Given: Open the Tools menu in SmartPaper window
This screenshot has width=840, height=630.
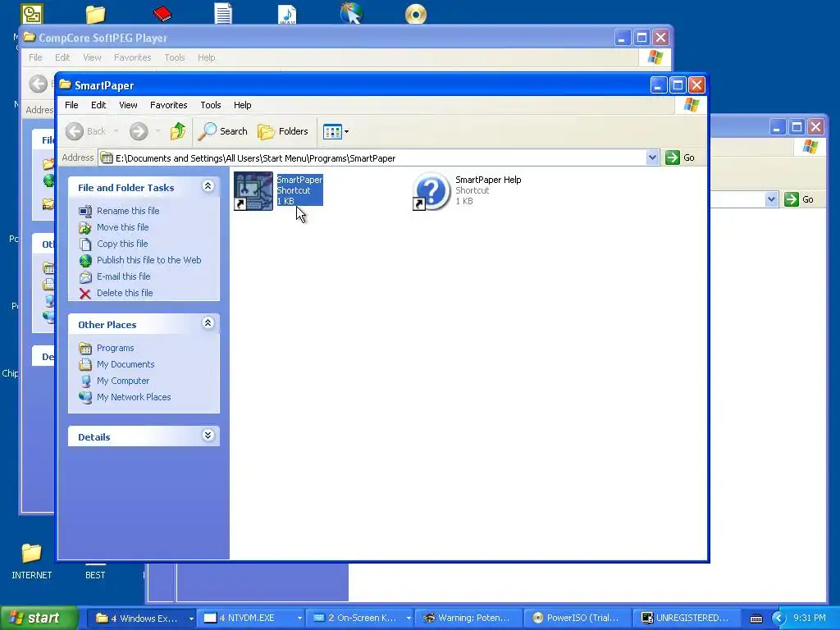Looking at the screenshot, I should tap(211, 105).
